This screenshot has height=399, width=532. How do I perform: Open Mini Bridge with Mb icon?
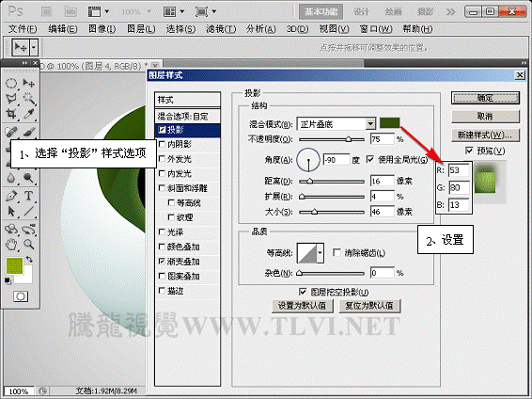click(x=70, y=11)
